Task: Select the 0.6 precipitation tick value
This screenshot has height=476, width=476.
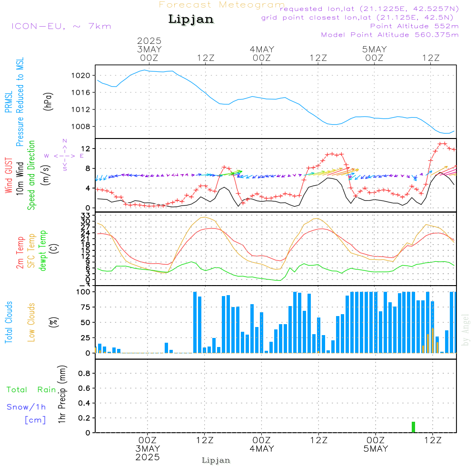Action: (84, 388)
